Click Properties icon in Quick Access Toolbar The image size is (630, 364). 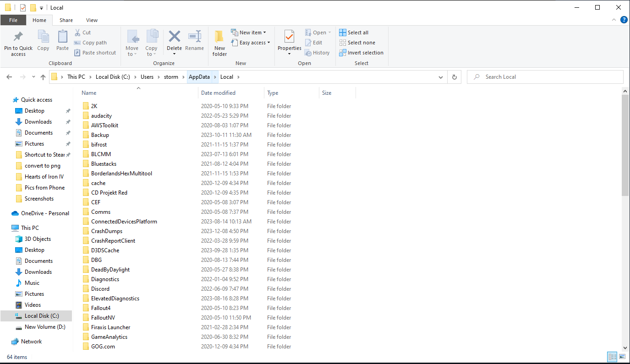click(23, 8)
